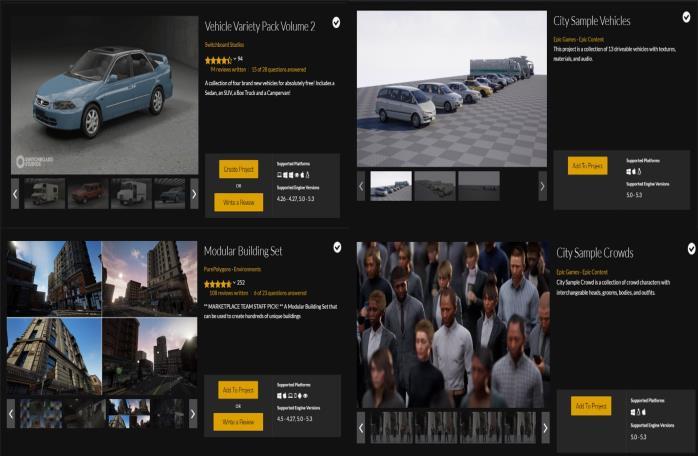Add City Sample Vehicles to project
Image resolution: width=698 pixels, height=456 pixels.
click(588, 166)
